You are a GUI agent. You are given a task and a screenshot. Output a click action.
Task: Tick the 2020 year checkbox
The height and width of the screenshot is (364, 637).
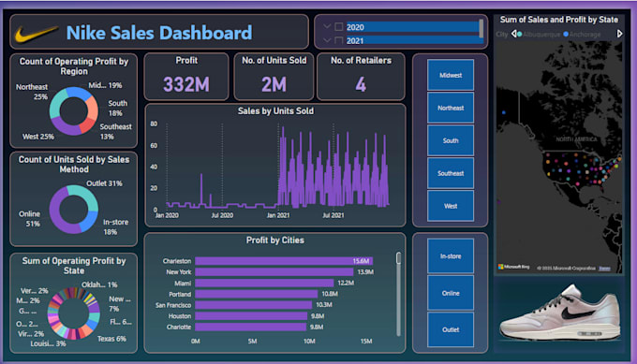tap(338, 27)
